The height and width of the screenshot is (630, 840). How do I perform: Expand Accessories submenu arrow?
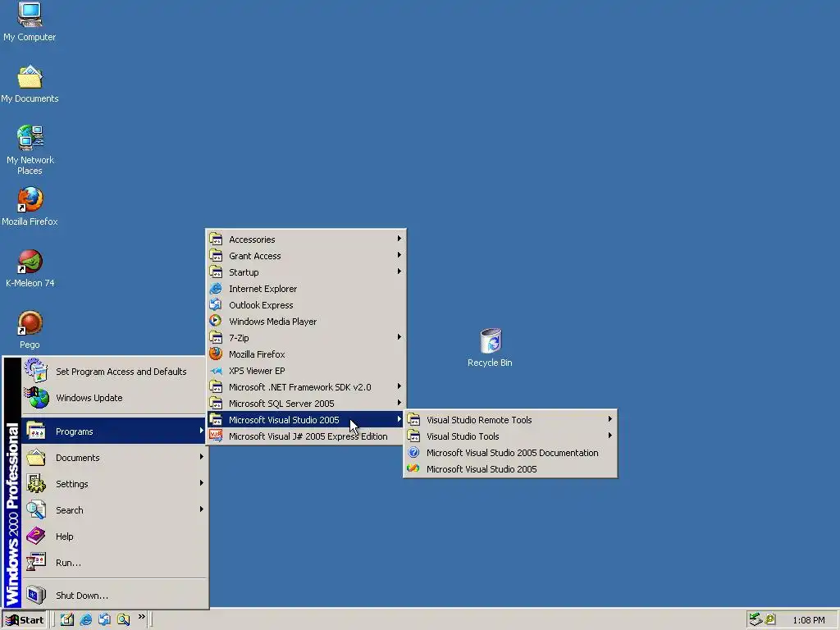click(399, 239)
